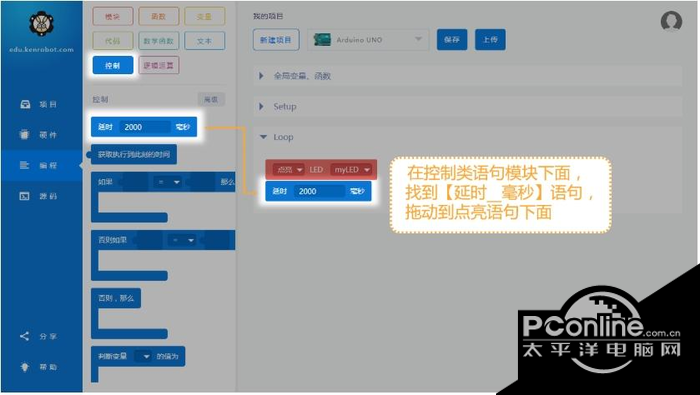Click the 新建项目 (New project) button
Screen dimensions: 700x395
coord(276,40)
